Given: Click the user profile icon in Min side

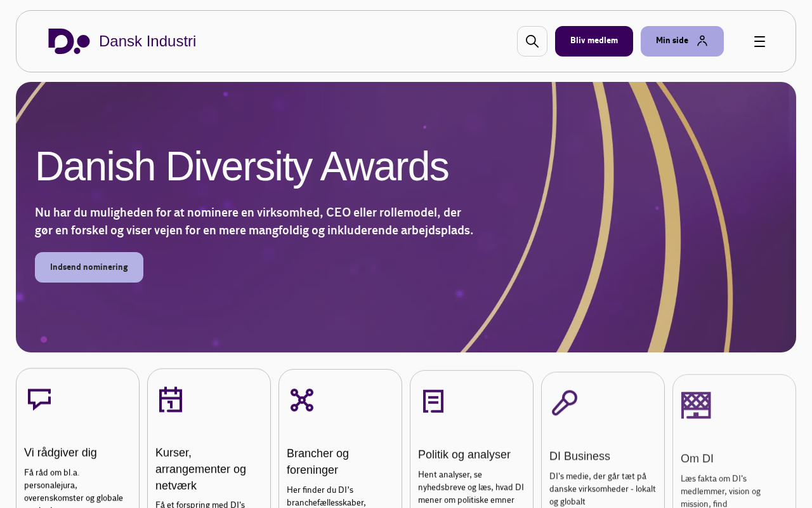Looking at the screenshot, I should (702, 41).
